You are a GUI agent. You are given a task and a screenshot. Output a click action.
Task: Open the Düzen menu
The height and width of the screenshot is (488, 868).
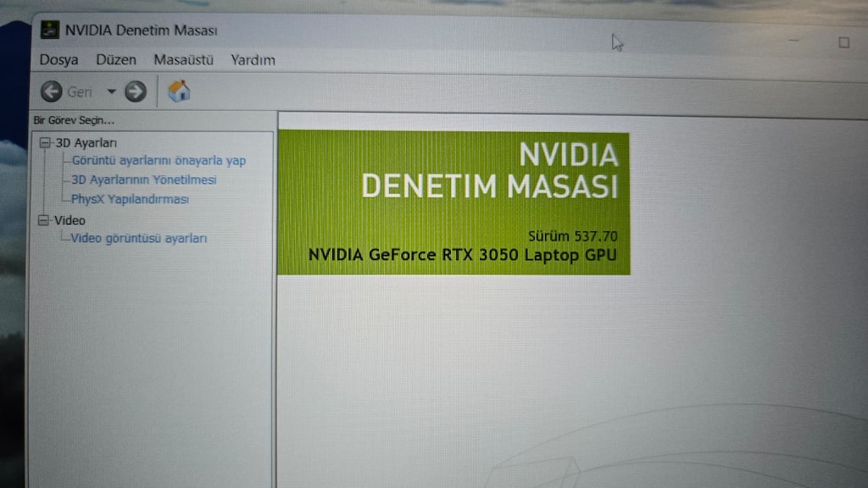(116, 60)
